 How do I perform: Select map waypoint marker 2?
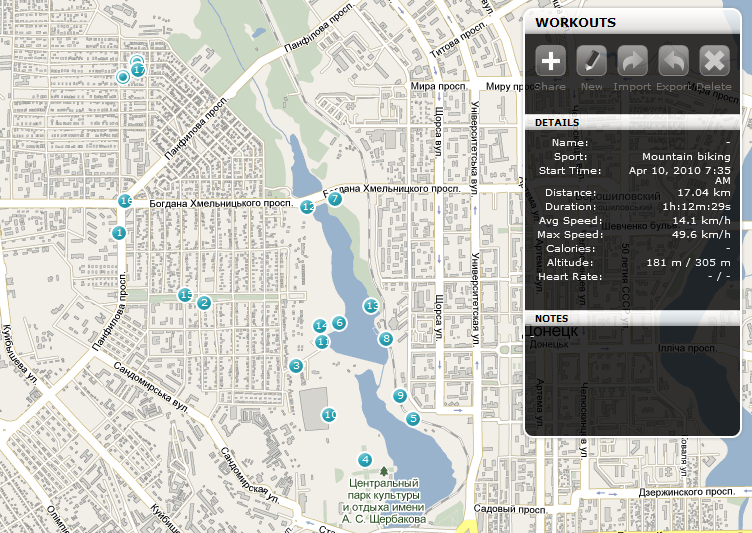point(204,303)
